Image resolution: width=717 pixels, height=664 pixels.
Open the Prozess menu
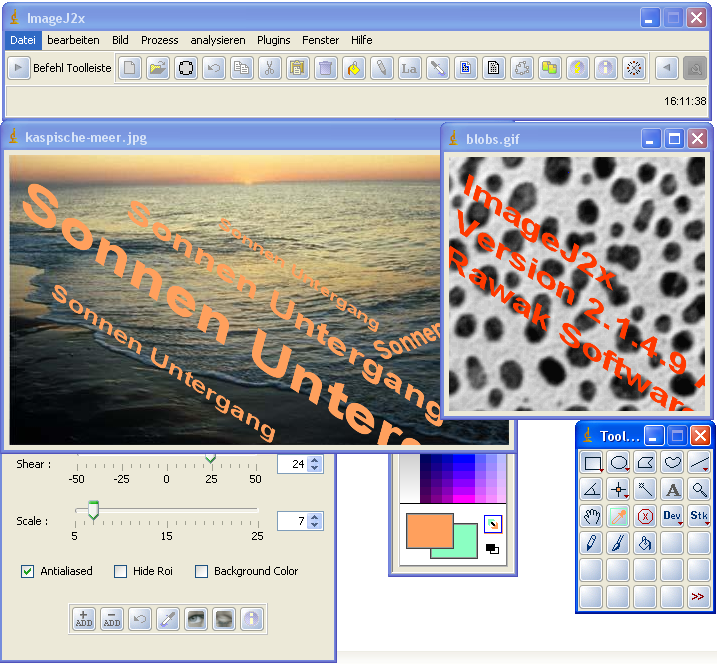click(160, 40)
